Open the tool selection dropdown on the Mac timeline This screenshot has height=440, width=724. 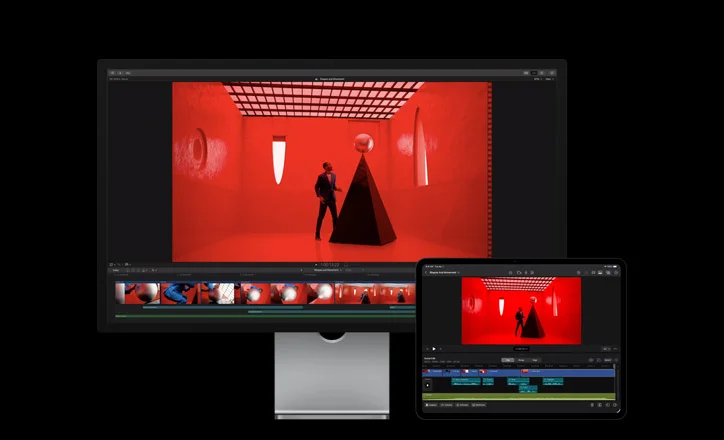155,270
